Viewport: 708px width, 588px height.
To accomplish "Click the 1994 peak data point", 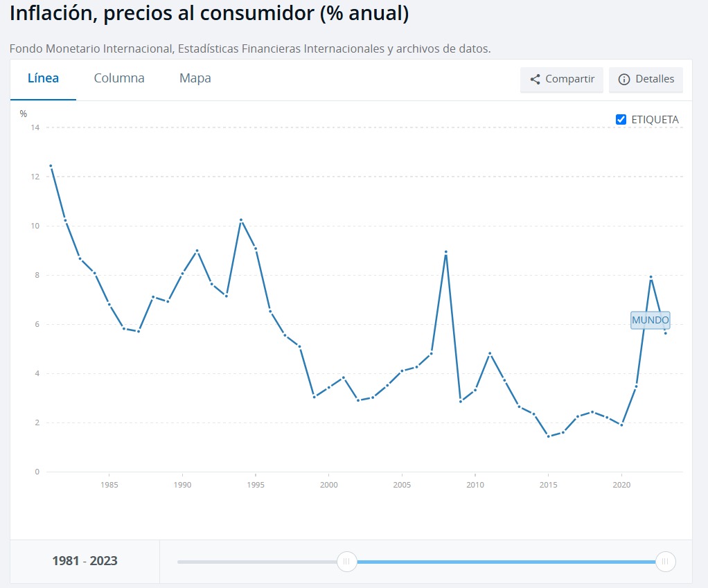I will coord(241,220).
